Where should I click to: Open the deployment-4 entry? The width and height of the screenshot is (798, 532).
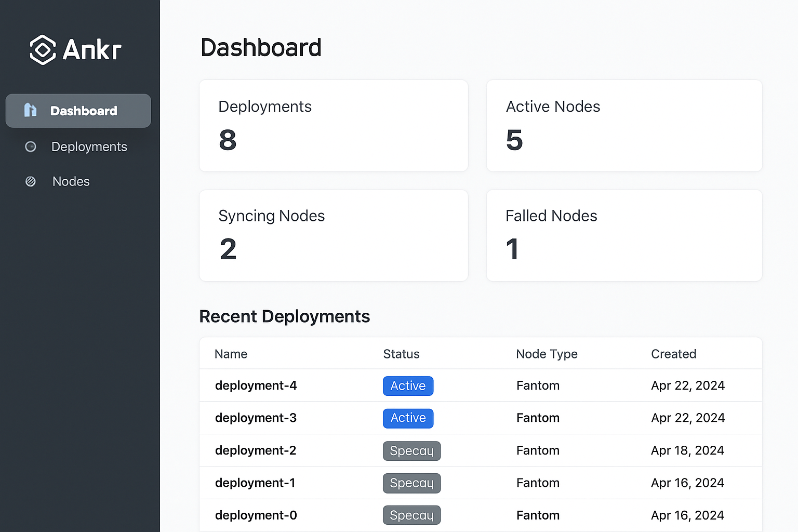pos(256,385)
